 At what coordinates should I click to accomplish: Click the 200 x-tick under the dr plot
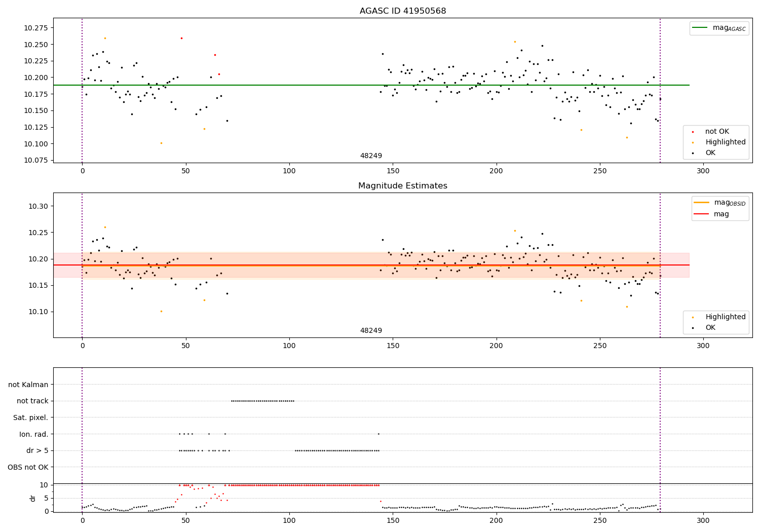[496, 521]
